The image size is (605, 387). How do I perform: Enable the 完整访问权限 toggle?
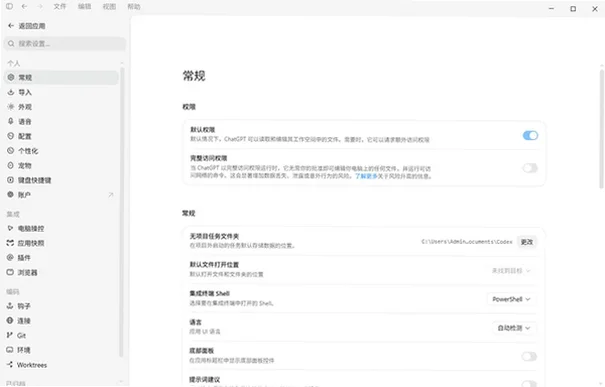click(x=530, y=168)
